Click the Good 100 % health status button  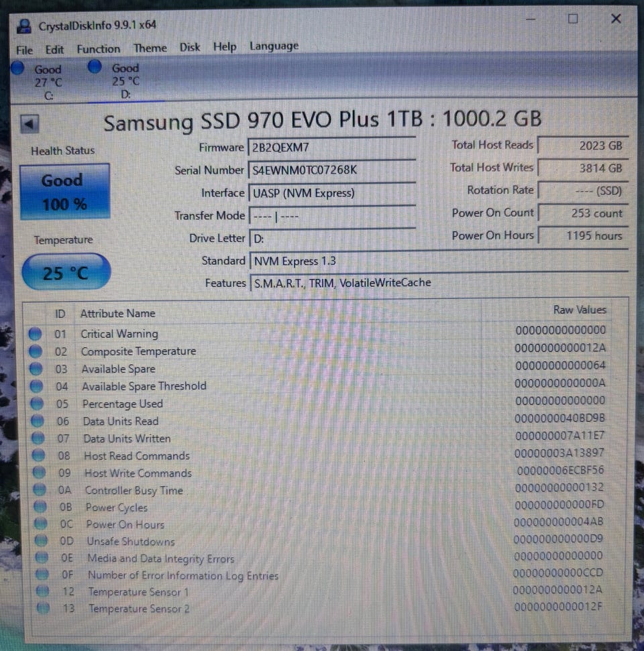65,191
